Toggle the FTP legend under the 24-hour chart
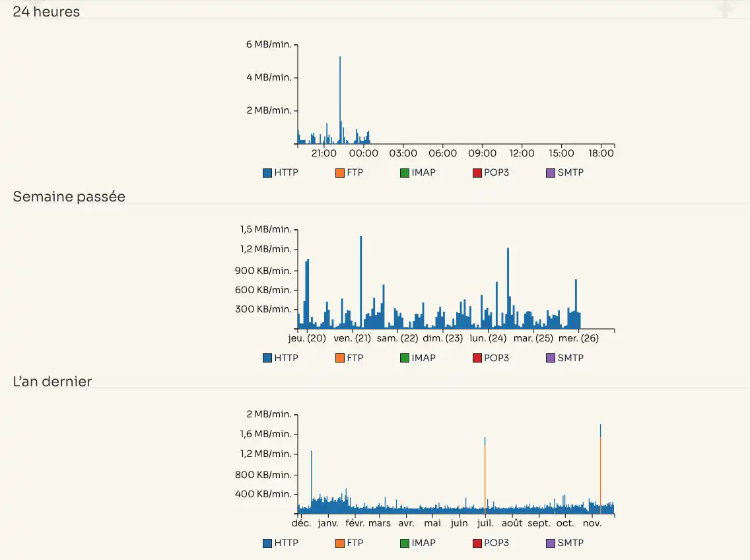The width and height of the screenshot is (750, 560). (349, 172)
